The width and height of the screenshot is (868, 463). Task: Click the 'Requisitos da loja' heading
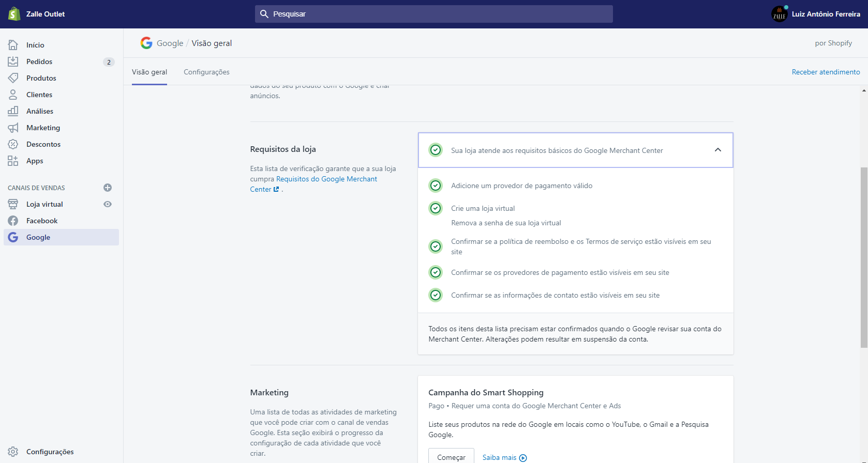coord(283,149)
